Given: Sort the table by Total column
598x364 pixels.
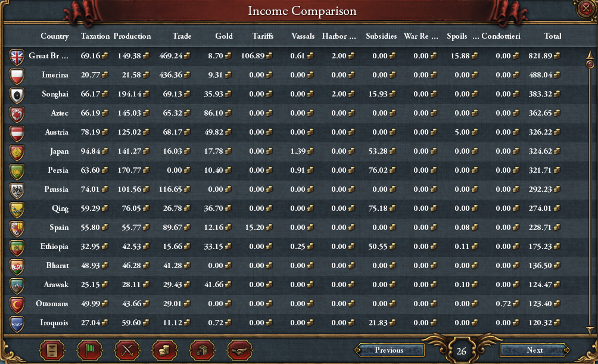Looking at the screenshot, I should [553, 36].
